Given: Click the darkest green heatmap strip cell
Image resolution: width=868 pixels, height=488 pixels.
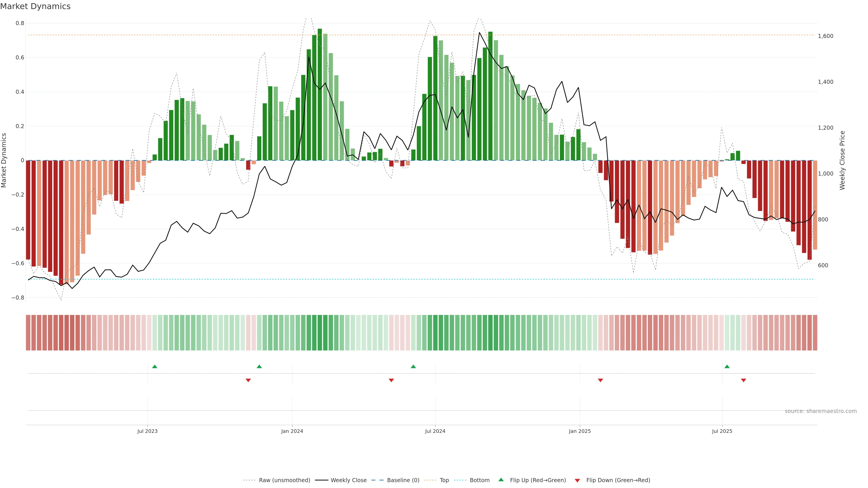Looking at the screenshot, I should pos(320,333).
